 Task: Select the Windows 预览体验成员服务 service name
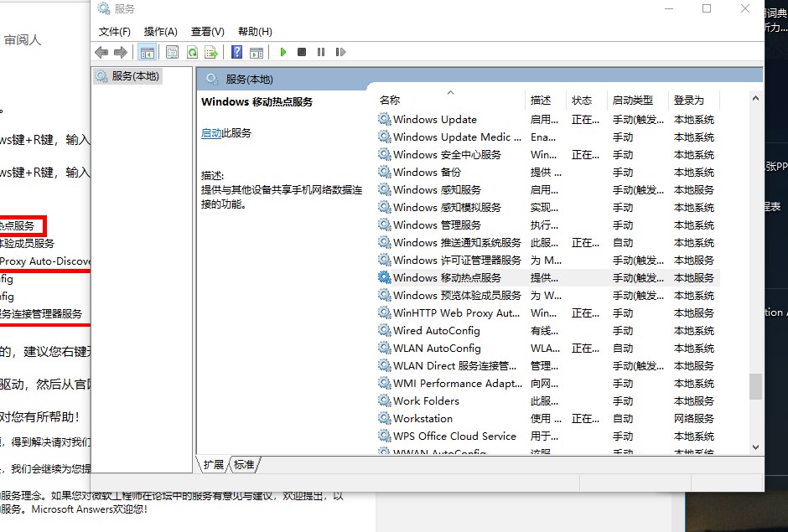coord(458,295)
